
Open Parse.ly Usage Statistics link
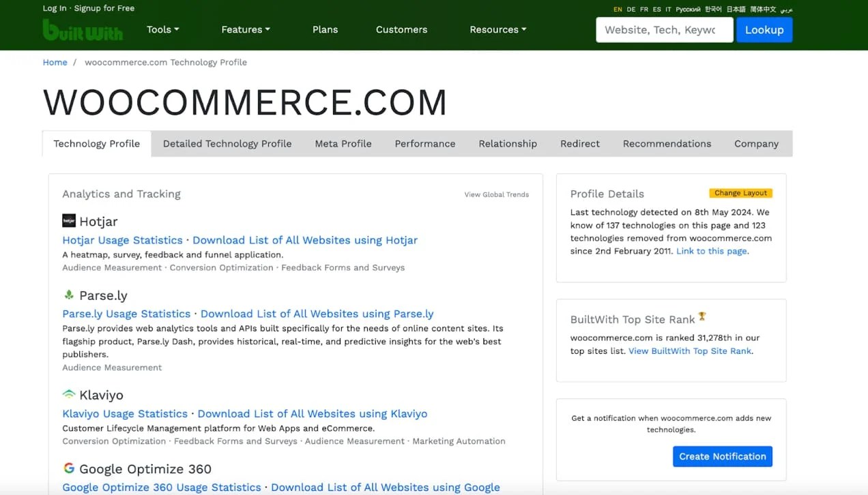pyautogui.click(x=126, y=314)
